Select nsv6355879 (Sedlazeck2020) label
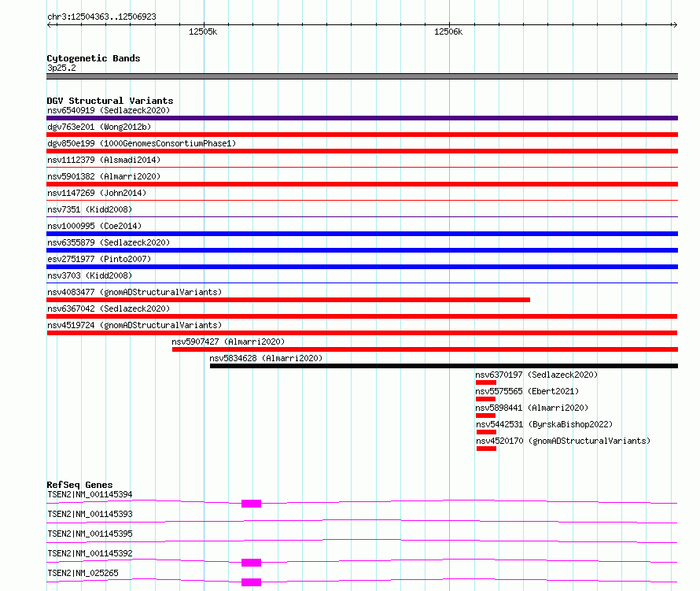Screen dimensions: 700x591 (x=109, y=242)
